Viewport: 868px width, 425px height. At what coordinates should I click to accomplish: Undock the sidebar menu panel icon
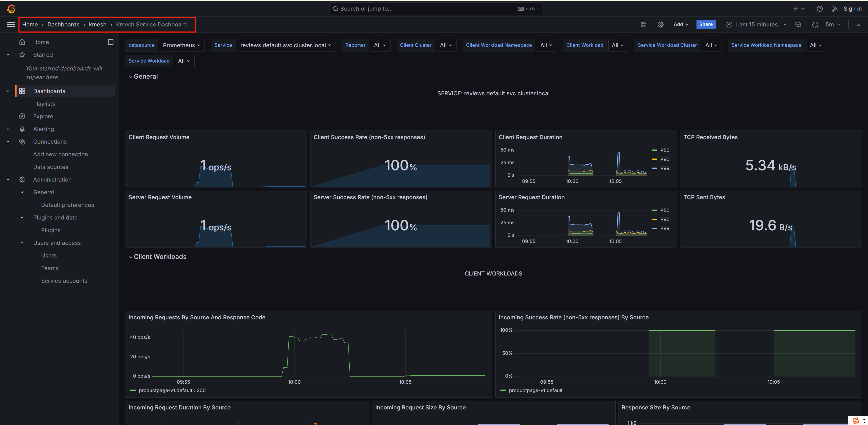(111, 42)
